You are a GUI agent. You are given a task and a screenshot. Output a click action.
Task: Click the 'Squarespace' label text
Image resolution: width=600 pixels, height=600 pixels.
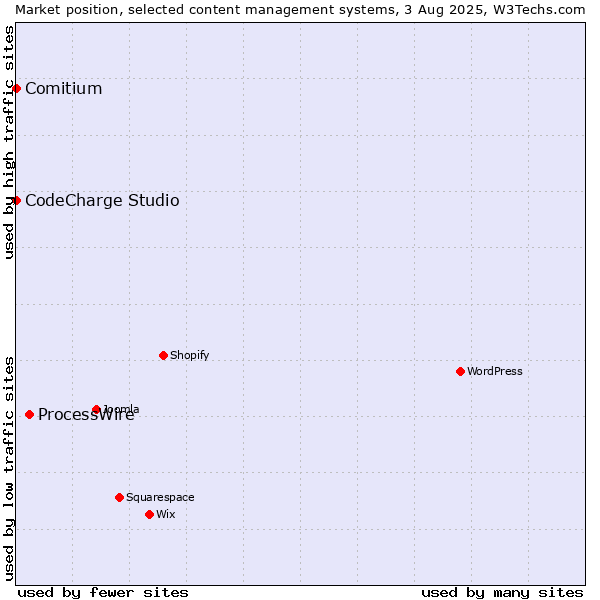click(x=160, y=497)
